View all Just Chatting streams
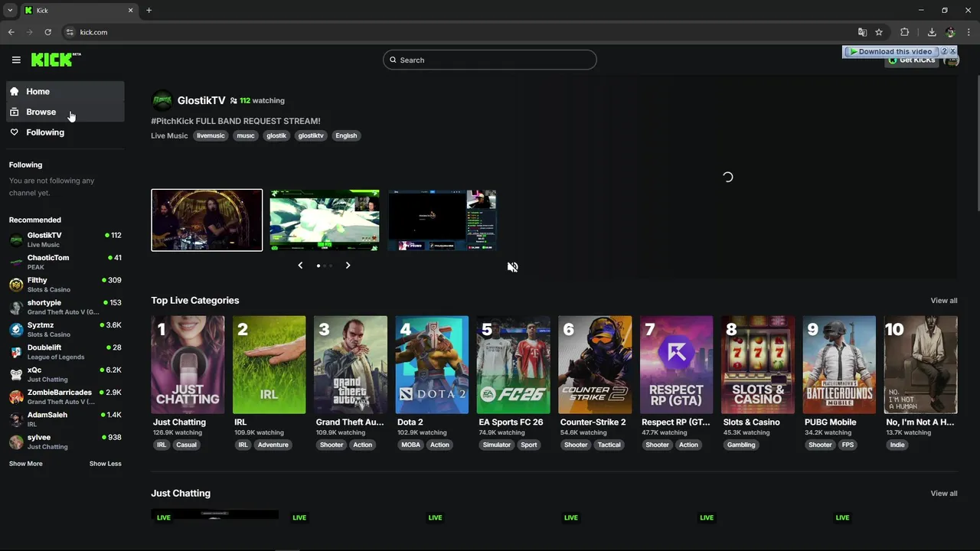The width and height of the screenshot is (980, 551). [x=943, y=494]
